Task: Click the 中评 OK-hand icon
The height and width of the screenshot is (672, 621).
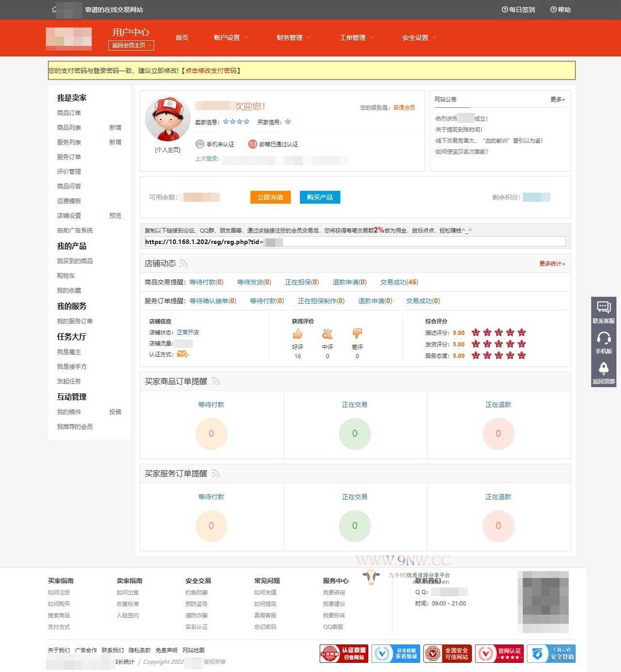Action: (x=327, y=334)
